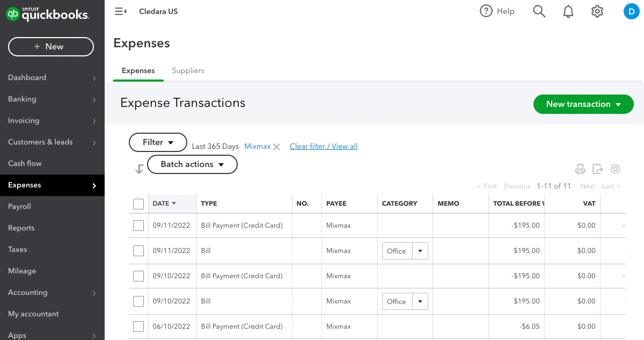Open the Batch actions dropdown
644x340 pixels.
click(192, 164)
